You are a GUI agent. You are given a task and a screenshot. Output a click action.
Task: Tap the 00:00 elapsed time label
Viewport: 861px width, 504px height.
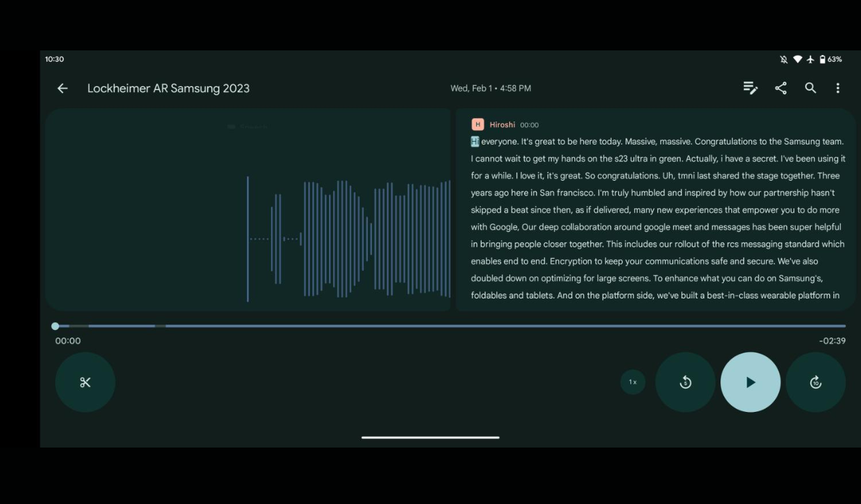[x=68, y=341]
